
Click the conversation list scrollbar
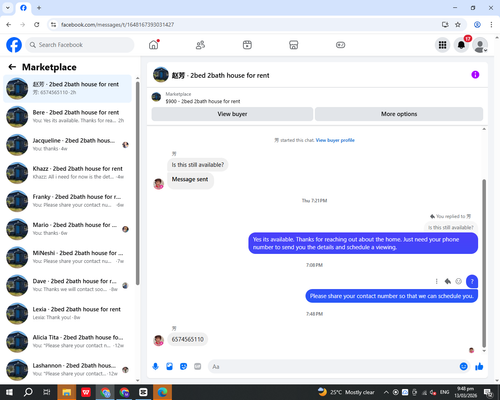[x=138, y=183]
